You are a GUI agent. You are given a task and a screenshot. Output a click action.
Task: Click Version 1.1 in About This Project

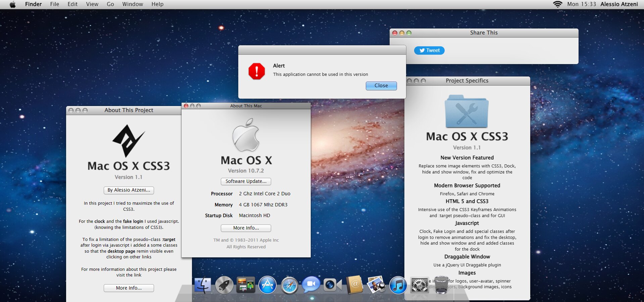tap(129, 177)
